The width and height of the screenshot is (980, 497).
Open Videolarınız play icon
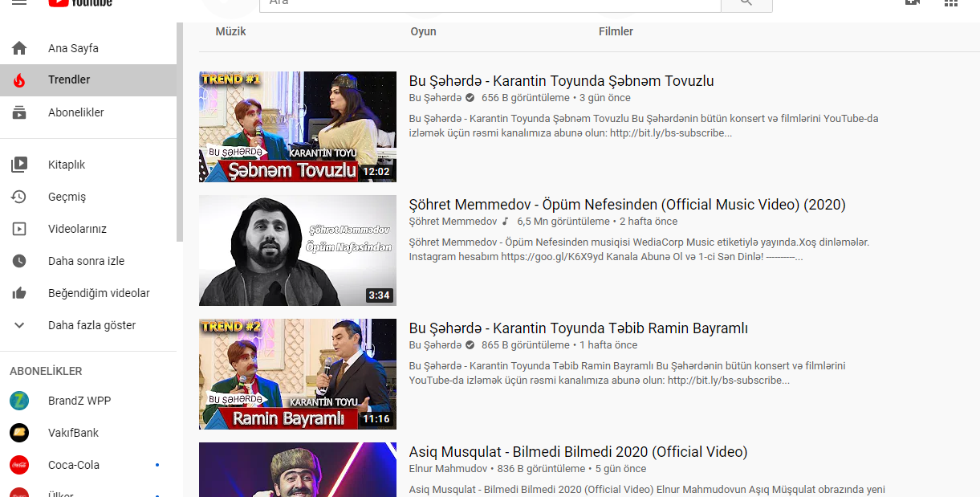click(19, 229)
